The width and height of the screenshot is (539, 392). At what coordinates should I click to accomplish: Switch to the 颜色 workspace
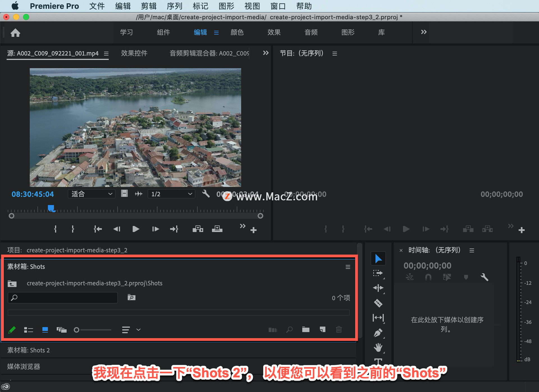tap(237, 32)
